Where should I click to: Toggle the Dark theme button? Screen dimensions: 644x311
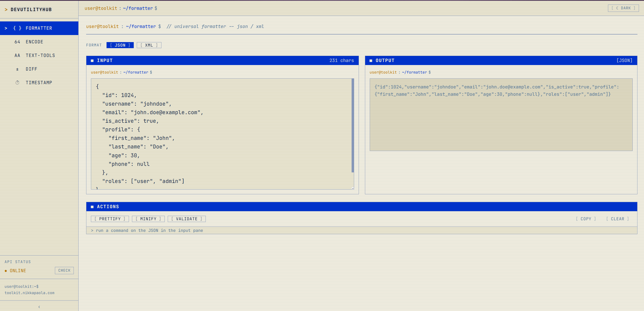point(623,8)
